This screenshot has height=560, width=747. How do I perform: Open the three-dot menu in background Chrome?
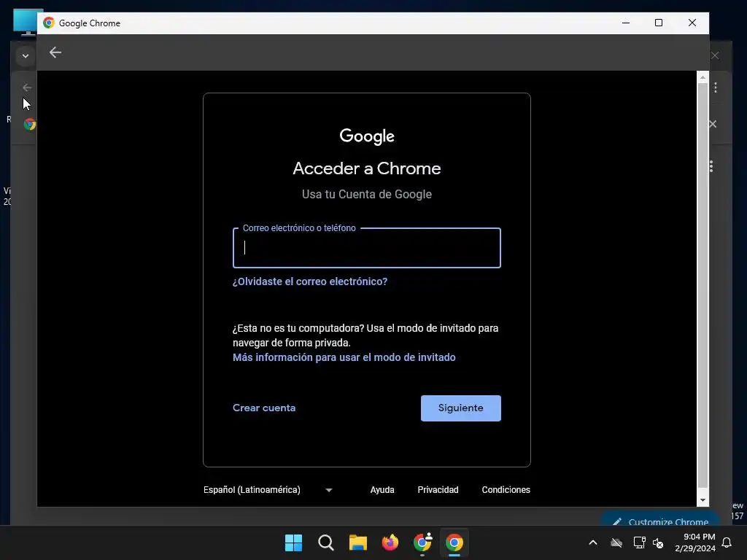coord(716,87)
